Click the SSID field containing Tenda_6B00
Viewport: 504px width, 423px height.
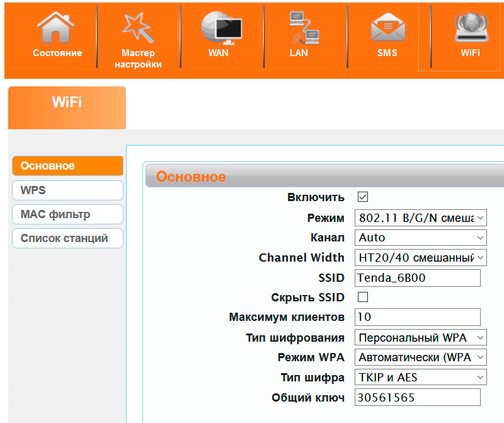point(417,278)
